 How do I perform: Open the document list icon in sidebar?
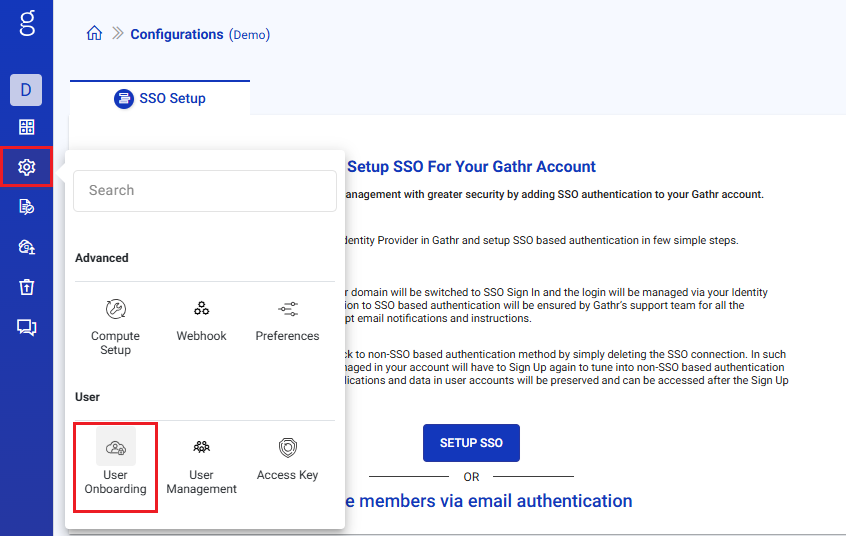pyautogui.click(x=27, y=207)
